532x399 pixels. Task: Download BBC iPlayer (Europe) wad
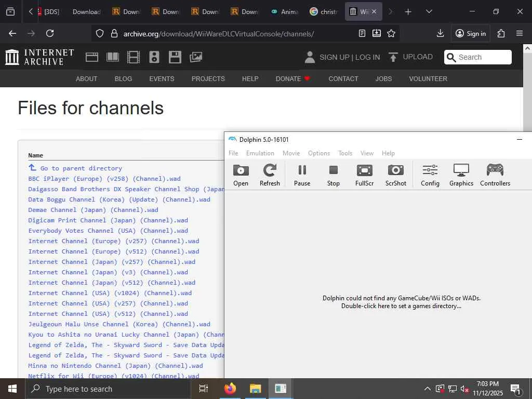104,179
